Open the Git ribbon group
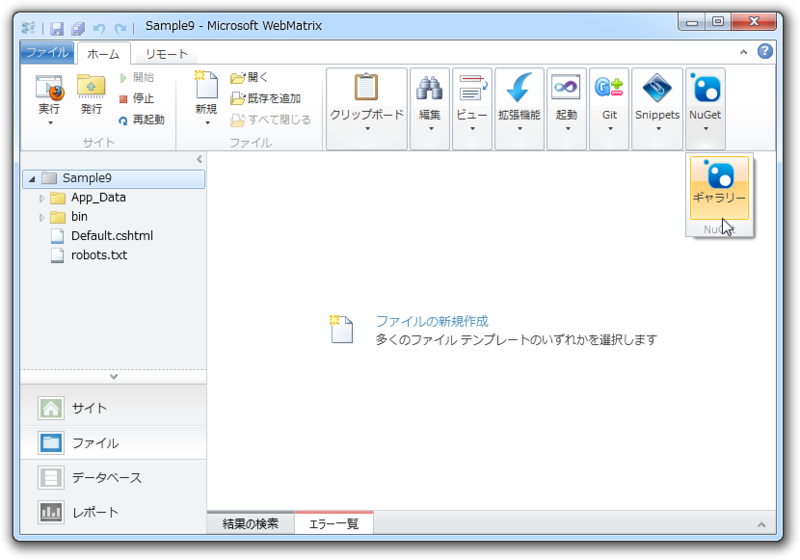The height and width of the screenshot is (560, 800). (x=609, y=109)
